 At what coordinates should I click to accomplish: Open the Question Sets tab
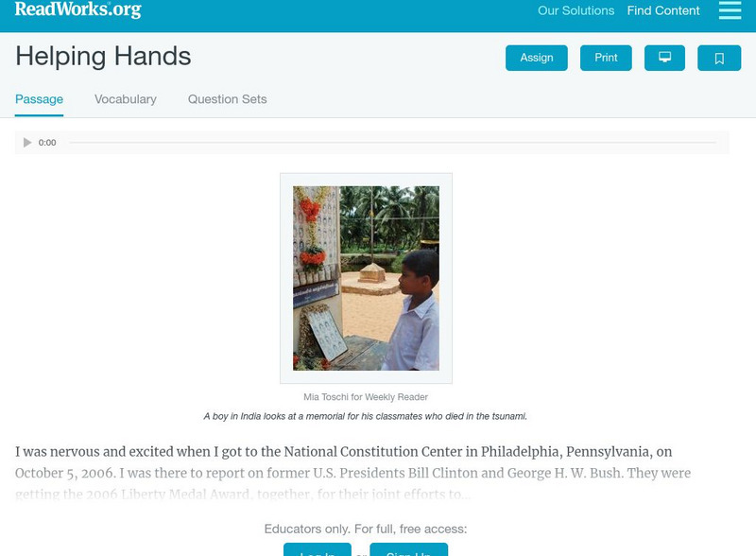click(227, 99)
